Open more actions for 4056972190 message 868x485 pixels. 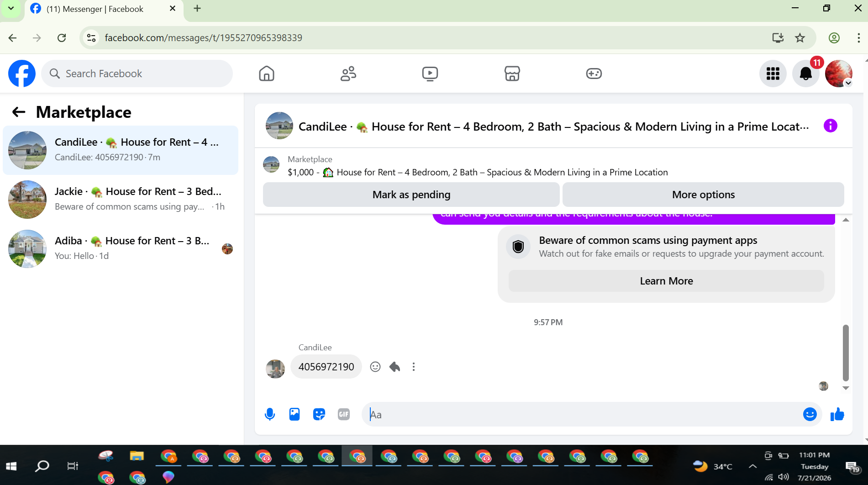414,367
